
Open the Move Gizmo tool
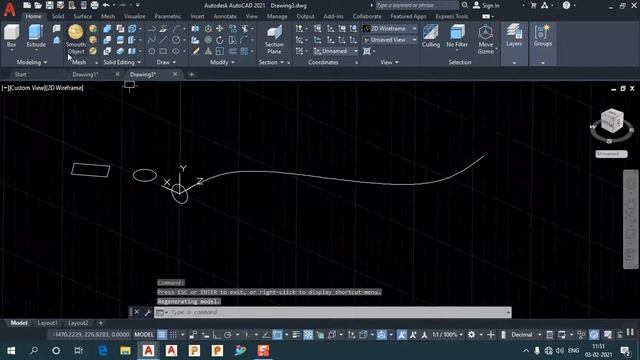pos(485,39)
